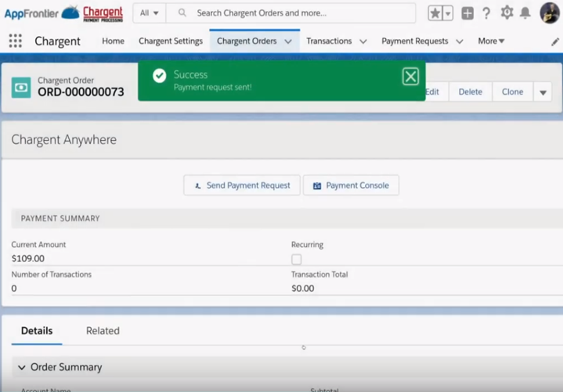Screen dimensions: 563x392
Task: Click the Transaction Total value $0.00
Action: point(303,289)
